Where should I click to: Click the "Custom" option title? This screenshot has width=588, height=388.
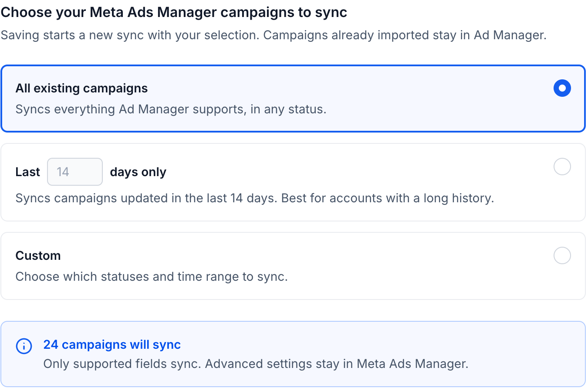[x=38, y=255]
